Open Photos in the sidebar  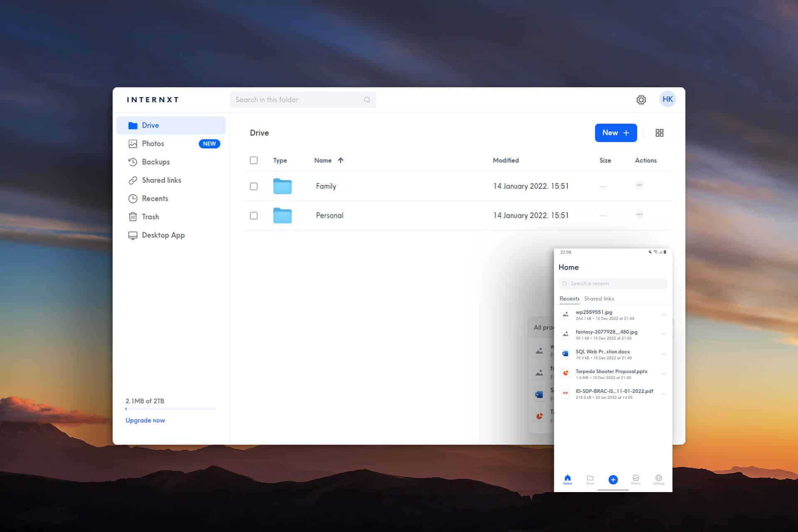tap(153, 144)
